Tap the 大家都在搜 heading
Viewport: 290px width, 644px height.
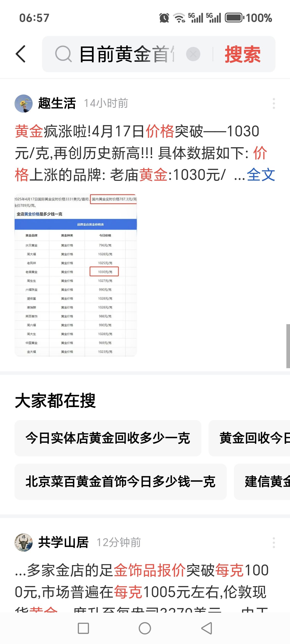click(x=55, y=401)
